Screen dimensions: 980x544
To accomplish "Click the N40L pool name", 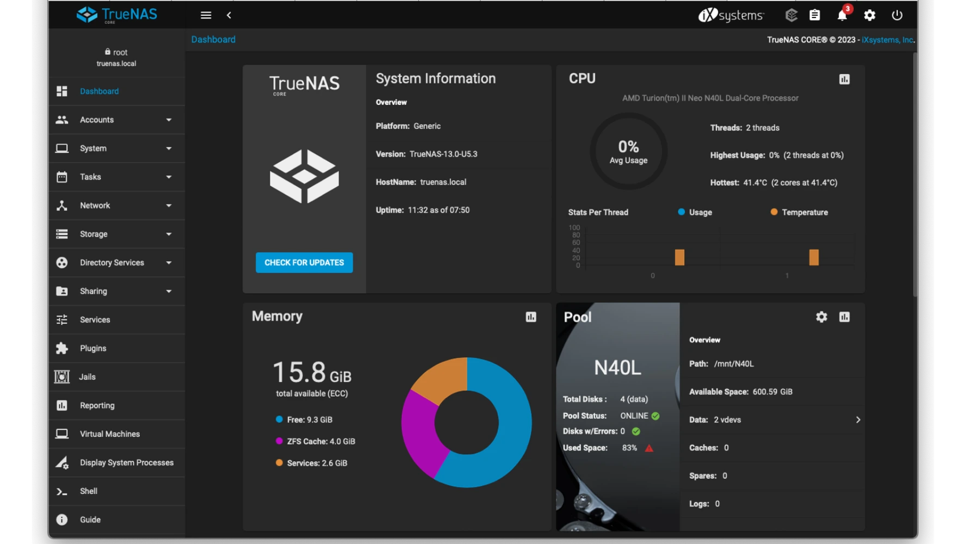I will [x=617, y=368].
